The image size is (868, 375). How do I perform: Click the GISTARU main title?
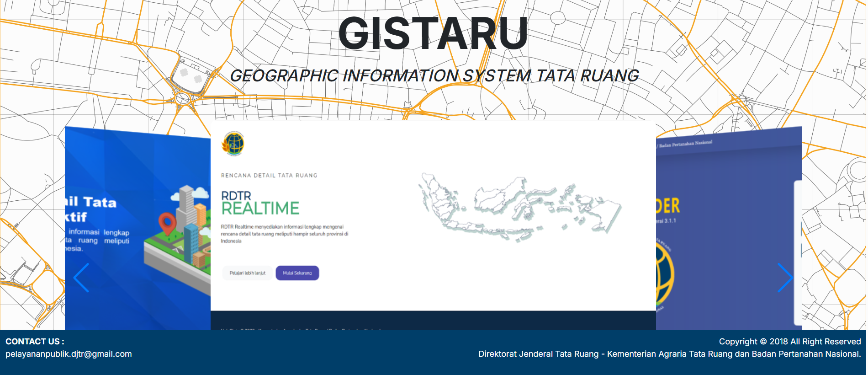[433, 33]
